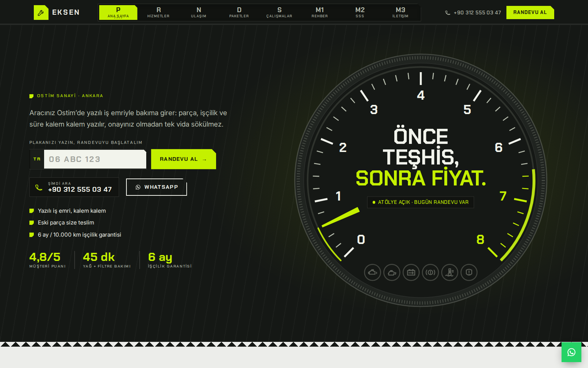The width and height of the screenshot is (588, 368).
Task: Click the phone icon beside Şimdi Ara
Action: pos(39,187)
